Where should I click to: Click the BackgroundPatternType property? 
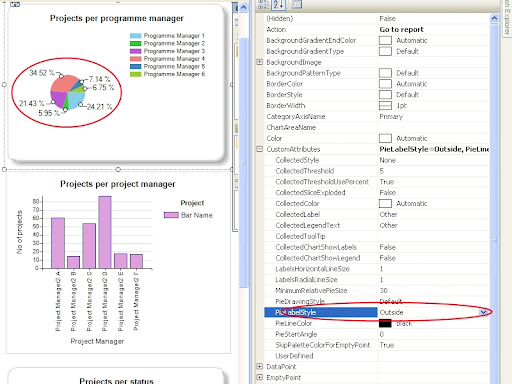click(303, 73)
